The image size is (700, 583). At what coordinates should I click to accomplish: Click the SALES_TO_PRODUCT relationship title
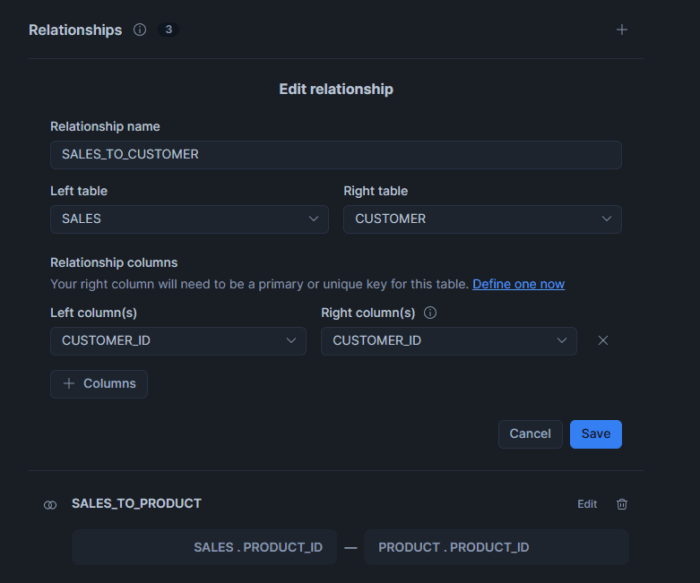(136, 504)
